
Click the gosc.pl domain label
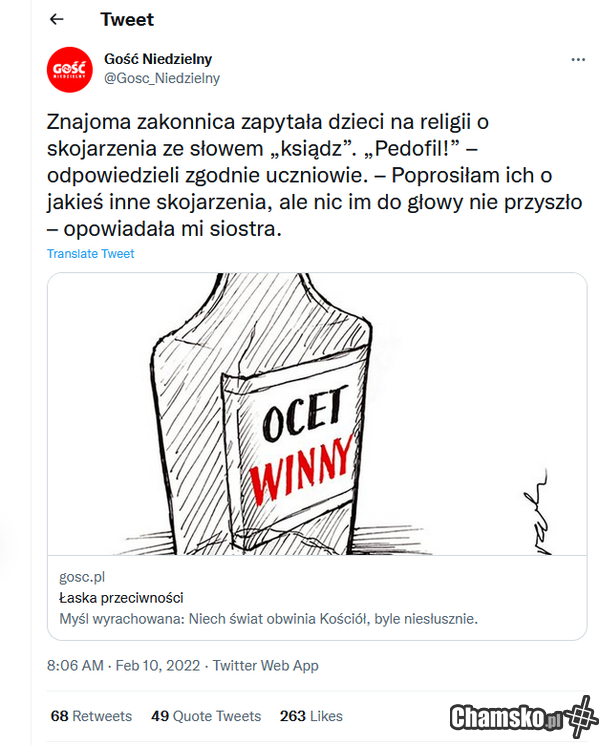tap(82, 577)
